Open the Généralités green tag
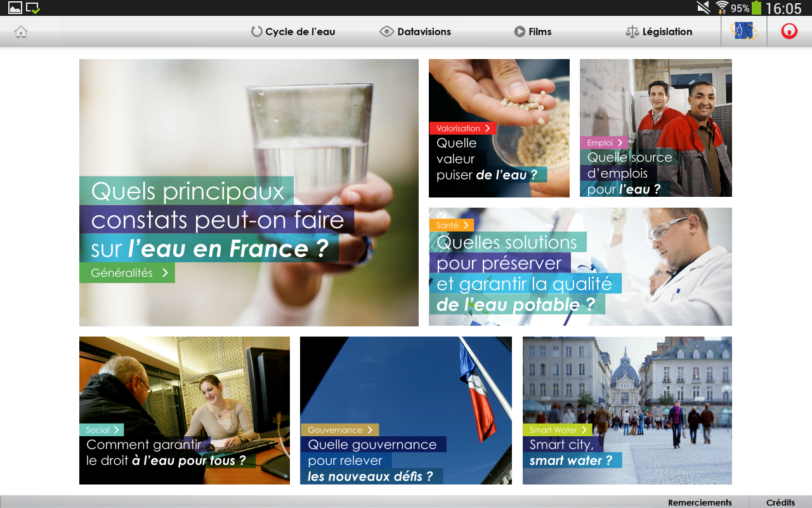 tap(127, 273)
